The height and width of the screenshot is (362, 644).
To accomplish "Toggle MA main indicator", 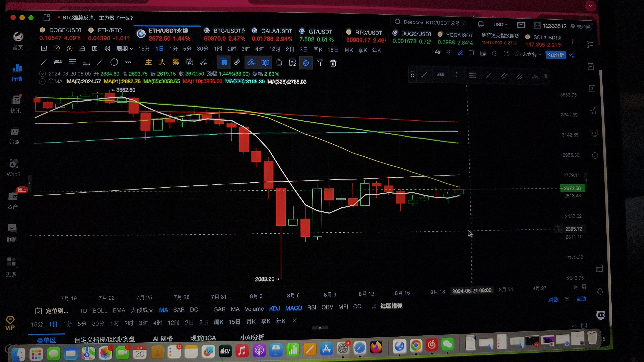I will click(163, 310).
